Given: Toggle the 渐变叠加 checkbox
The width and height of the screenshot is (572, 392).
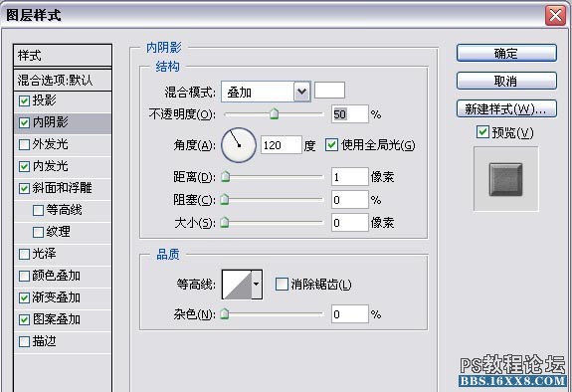Looking at the screenshot, I should tap(24, 297).
